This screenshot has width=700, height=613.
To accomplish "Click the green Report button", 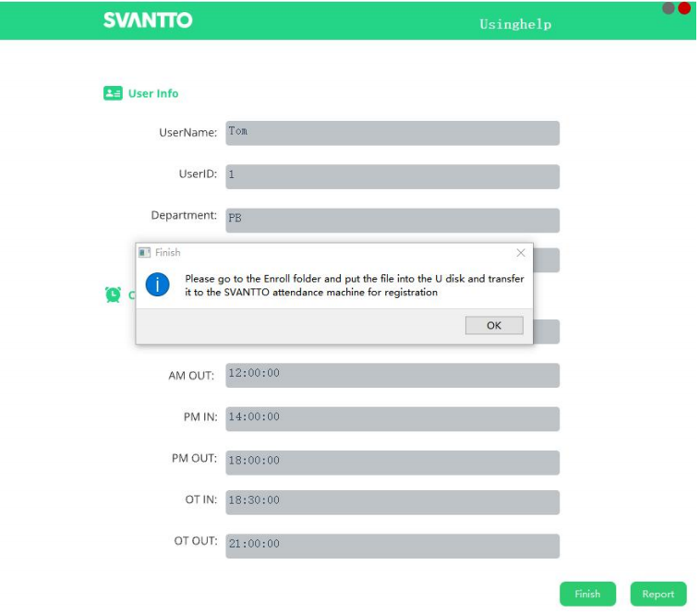I will click(658, 594).
